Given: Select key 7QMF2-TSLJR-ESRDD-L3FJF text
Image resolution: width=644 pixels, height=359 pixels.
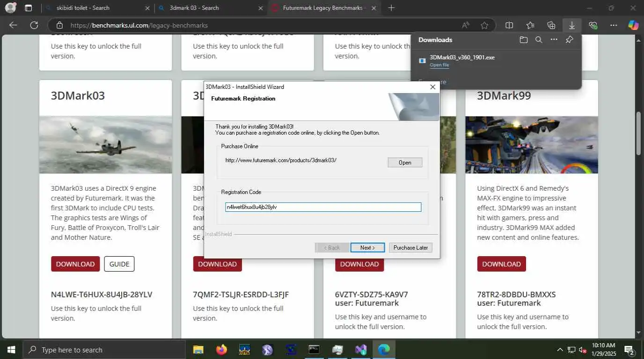Looking at the screenshot, I should (x=241, y=294).
